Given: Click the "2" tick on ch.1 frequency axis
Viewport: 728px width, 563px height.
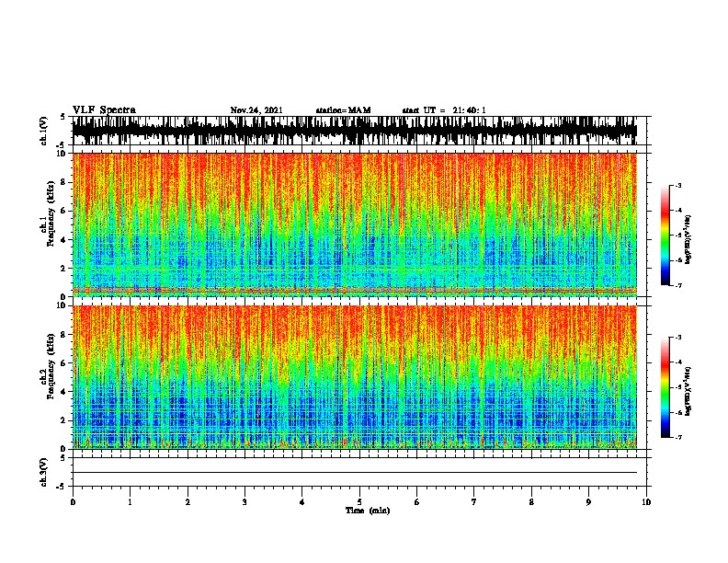Looking at the screenshot, I should [x=64, y=268].
